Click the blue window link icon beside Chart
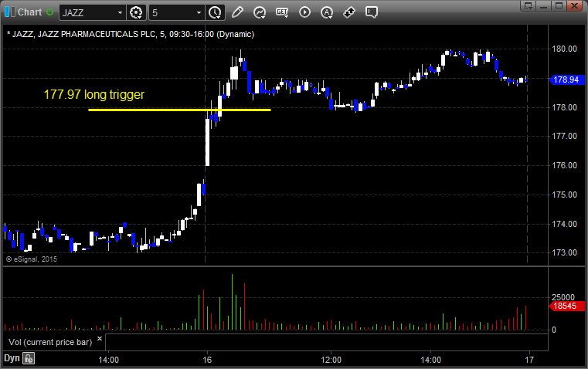This screenshot has width=588, height=369. (10, 12)
